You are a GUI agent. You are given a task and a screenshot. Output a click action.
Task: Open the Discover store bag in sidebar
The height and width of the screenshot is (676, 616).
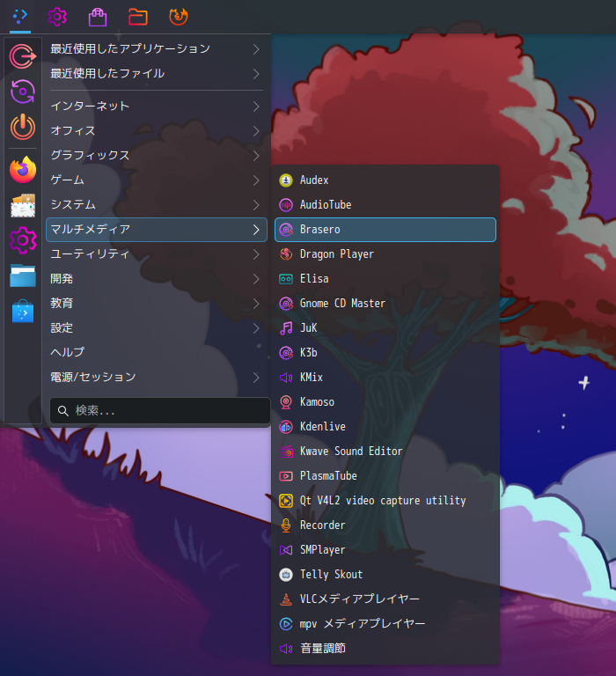(x=23, y=312)
